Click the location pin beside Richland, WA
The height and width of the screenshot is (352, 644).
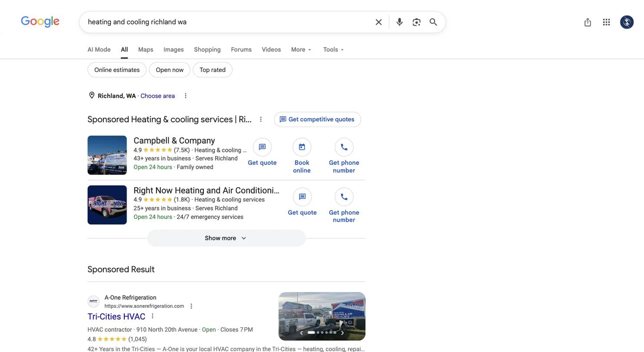(92, 95)
